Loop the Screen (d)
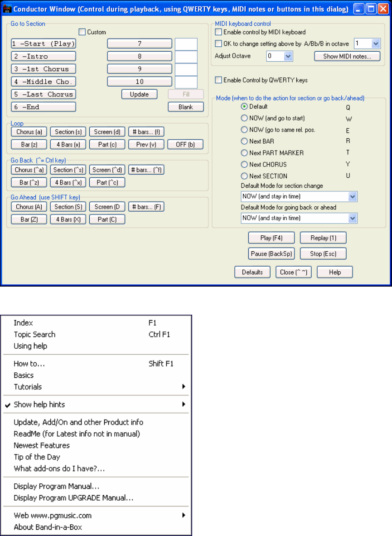 click(107, 132)
